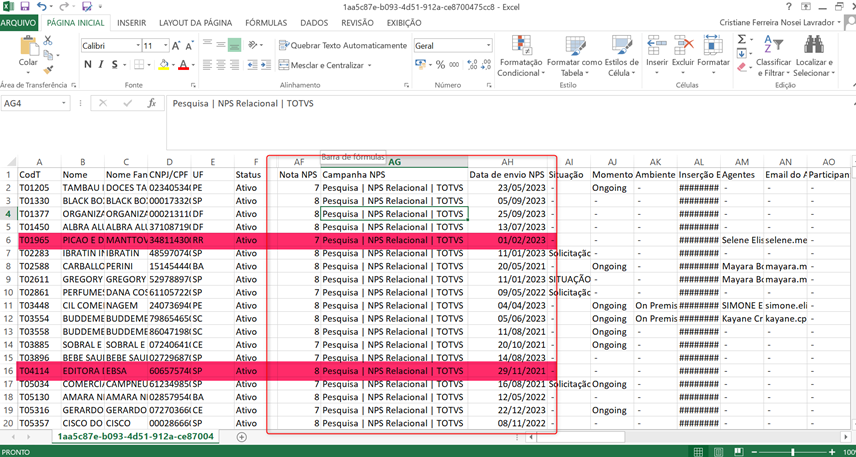Decrease font size with the small A
Viewport: 856px width, 457px height.
coord(189,46)
